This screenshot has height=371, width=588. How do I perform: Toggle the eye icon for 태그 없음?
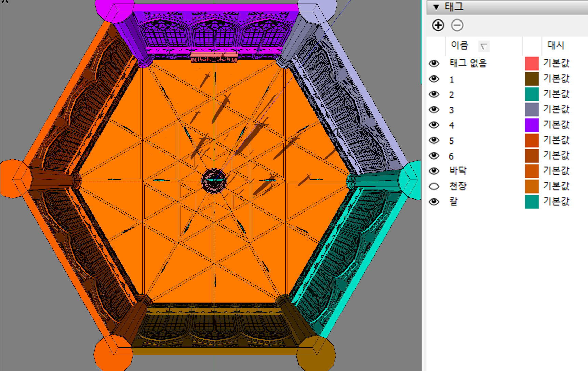point(434,63)
